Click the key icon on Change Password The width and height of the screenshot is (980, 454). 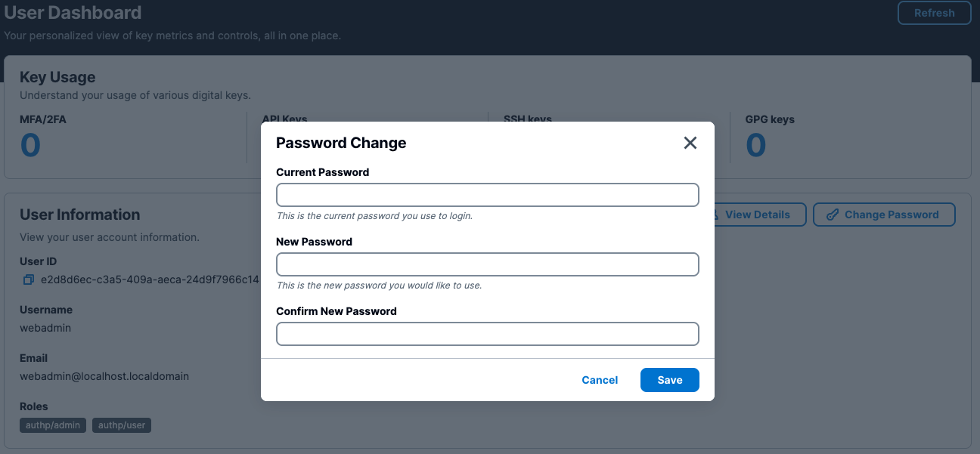click(833, 215)
